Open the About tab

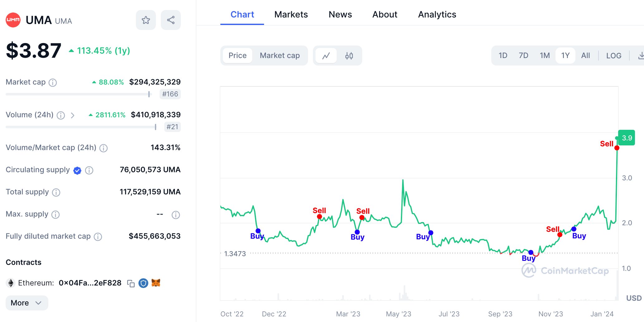click(x=385, y=14)
